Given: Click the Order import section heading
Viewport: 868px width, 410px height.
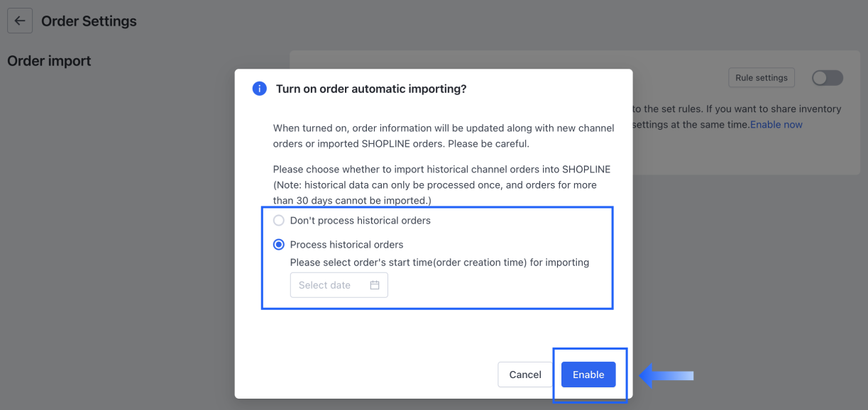Looking at the screenshot, I should click(49, 61).
